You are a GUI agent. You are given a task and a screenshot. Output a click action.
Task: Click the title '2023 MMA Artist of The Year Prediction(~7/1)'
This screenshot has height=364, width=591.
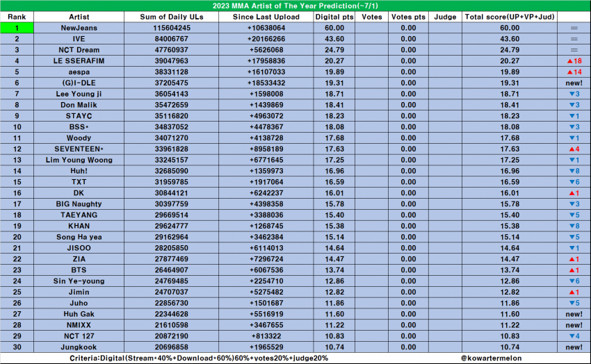295,6
